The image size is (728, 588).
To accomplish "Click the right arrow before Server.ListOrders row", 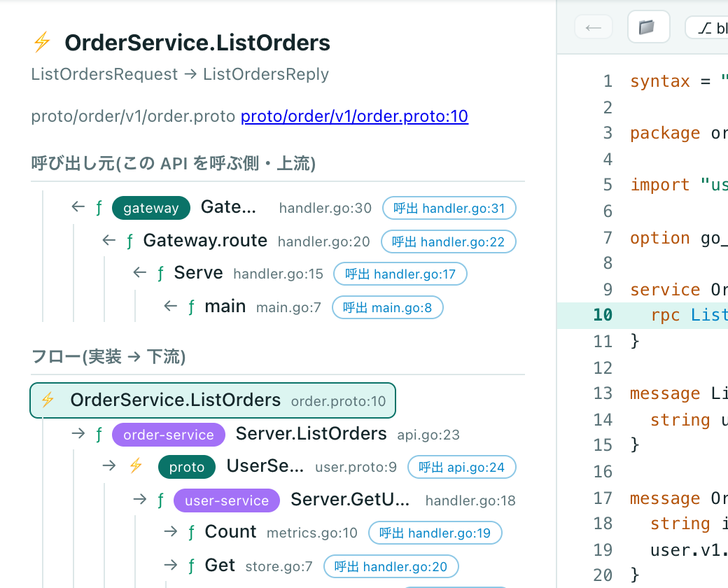I will (78, 433).
